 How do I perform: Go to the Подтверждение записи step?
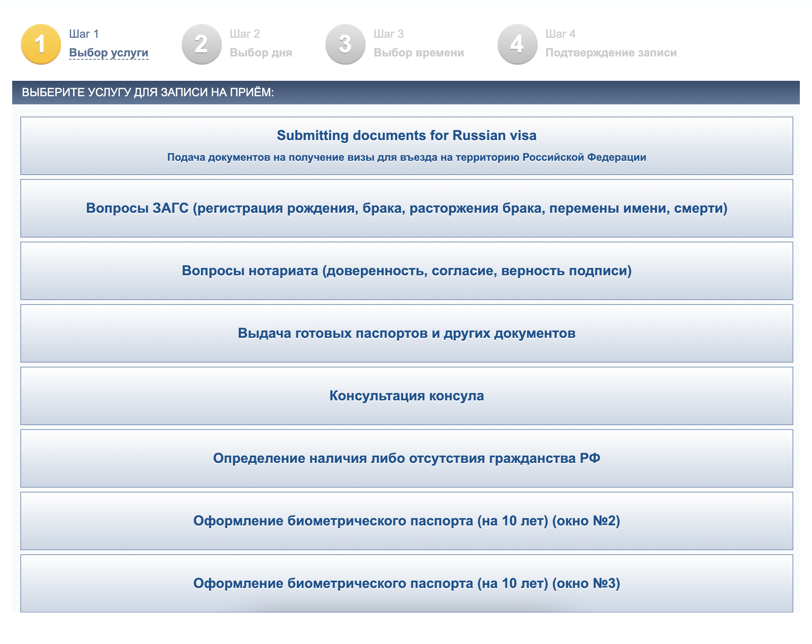coord(611,53)
